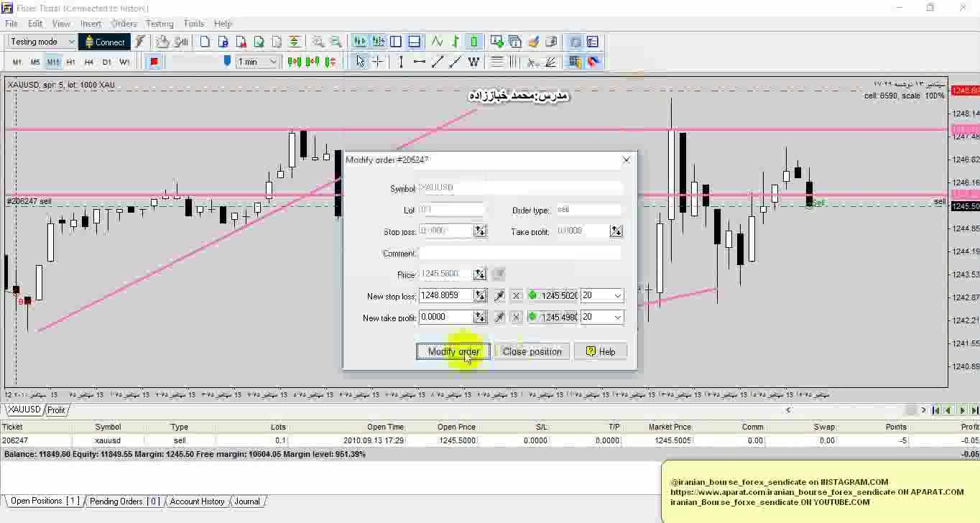The width and height of the screenshot is (980, 523).
Task: Click the Close position button
Action: coord(532,351)
